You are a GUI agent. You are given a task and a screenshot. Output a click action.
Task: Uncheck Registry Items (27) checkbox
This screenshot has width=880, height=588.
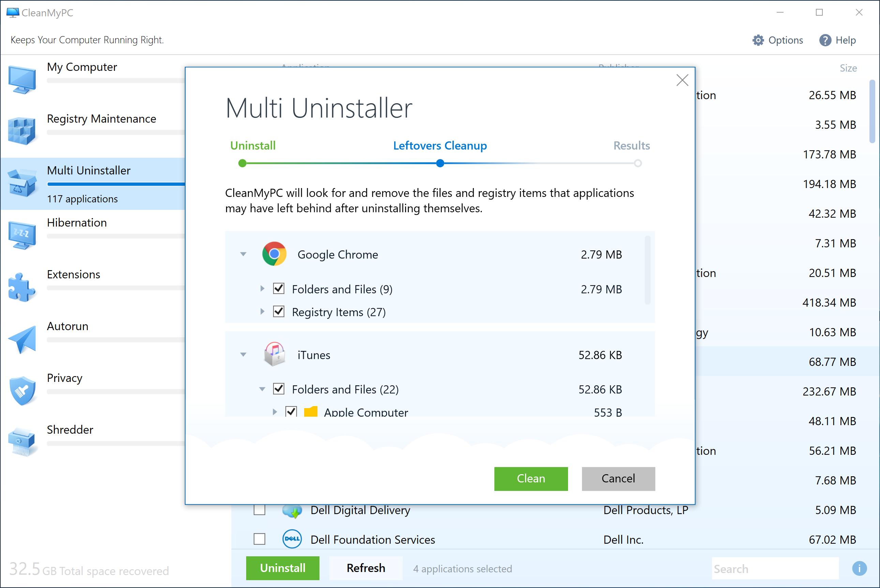(x=279, y=312)
